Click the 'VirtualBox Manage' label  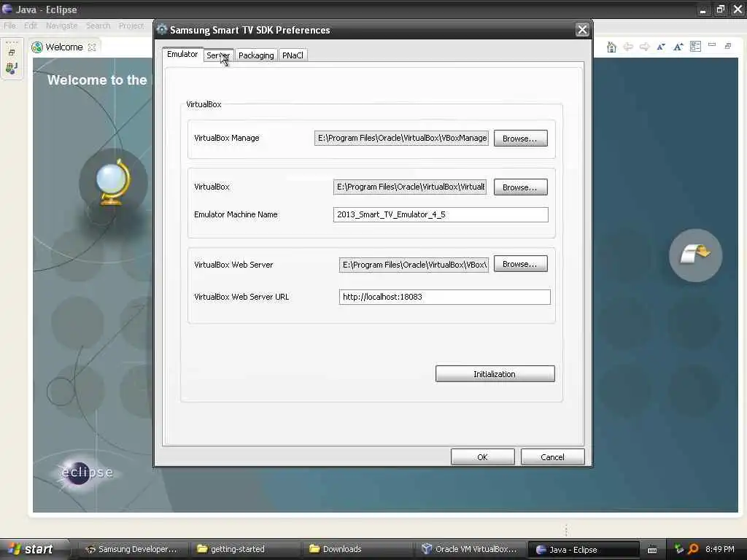click(x=227, y=138)
